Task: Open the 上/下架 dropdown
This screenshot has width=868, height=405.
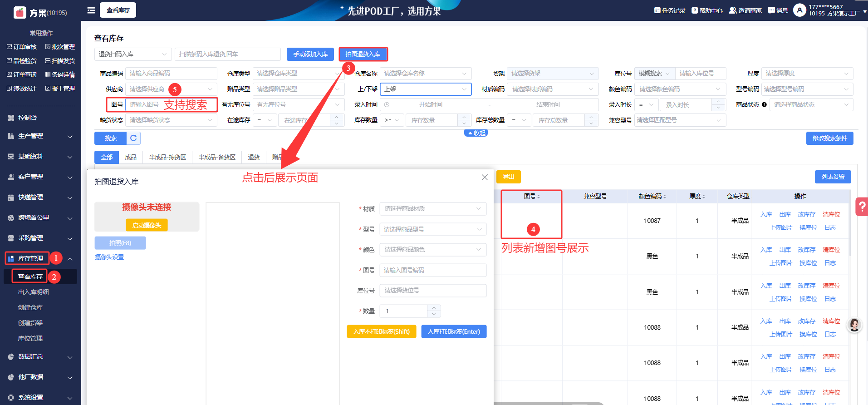Action: (425, 89)
